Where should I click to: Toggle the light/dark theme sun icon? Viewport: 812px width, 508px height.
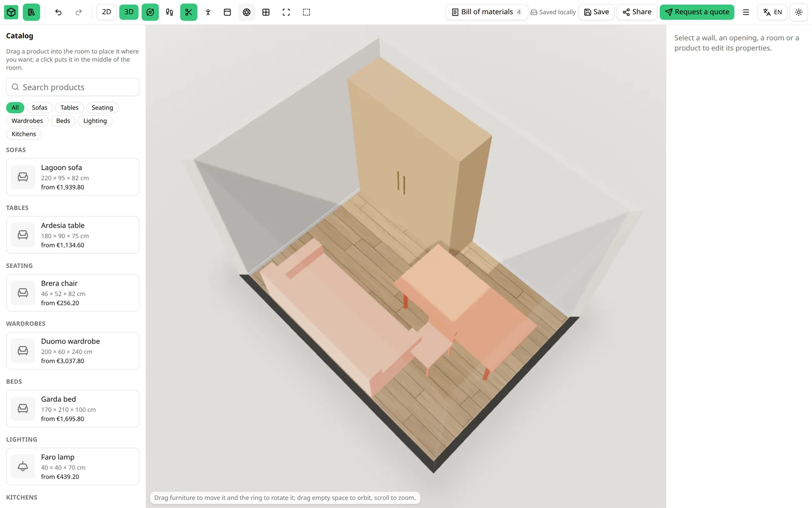coord(799,12)
